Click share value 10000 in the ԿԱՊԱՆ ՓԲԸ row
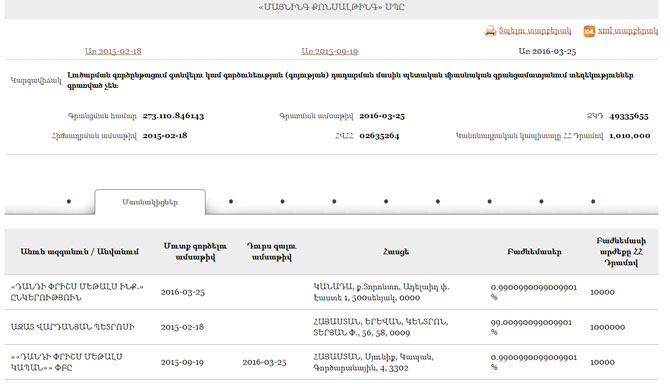Screen dimensions: 670x384 pos(602,362)
